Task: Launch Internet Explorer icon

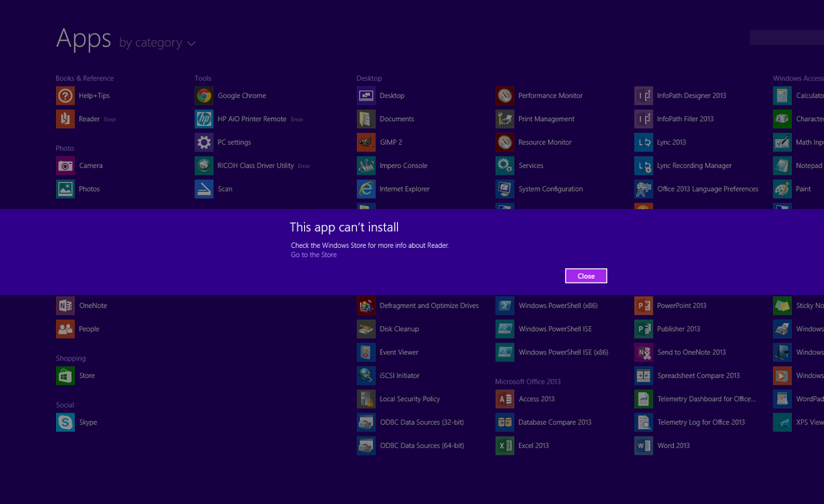Action: coord(366,189)
